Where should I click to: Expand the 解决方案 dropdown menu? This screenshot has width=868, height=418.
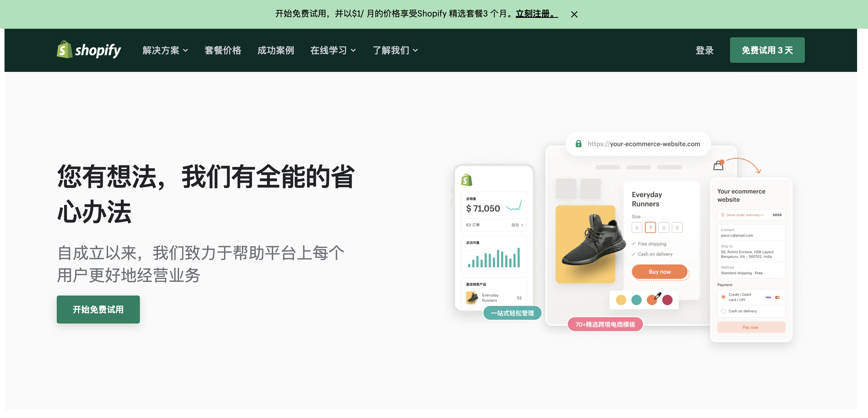[165, 51]
